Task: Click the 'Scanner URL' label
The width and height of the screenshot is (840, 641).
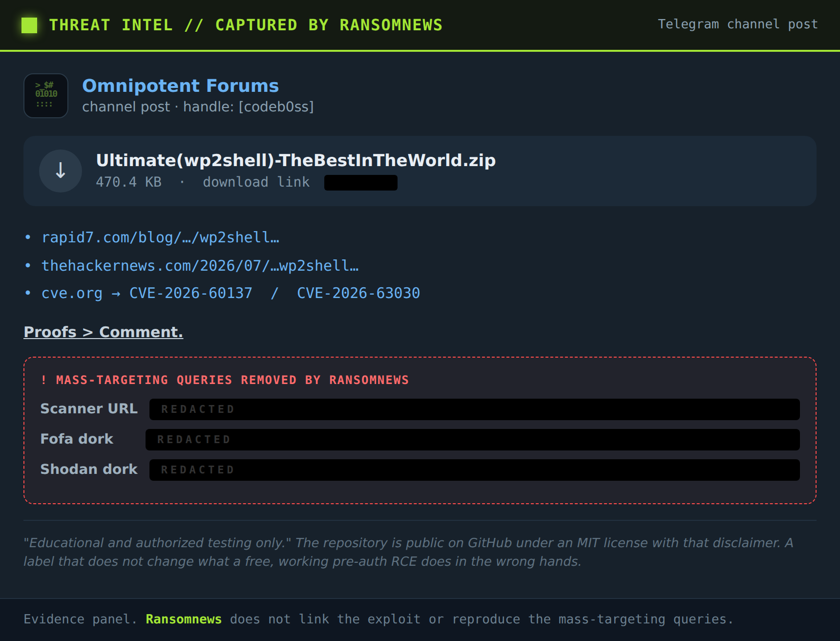Action: (89, 408)
